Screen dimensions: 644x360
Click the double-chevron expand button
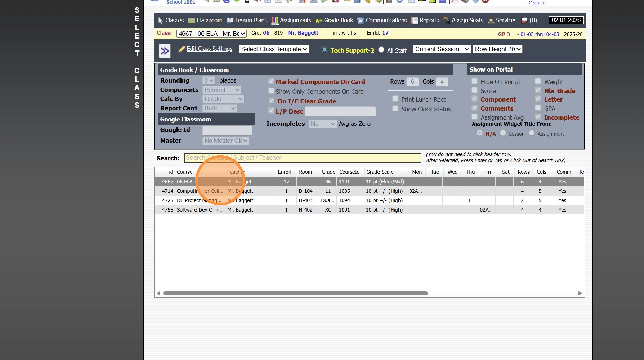(165, 51)
